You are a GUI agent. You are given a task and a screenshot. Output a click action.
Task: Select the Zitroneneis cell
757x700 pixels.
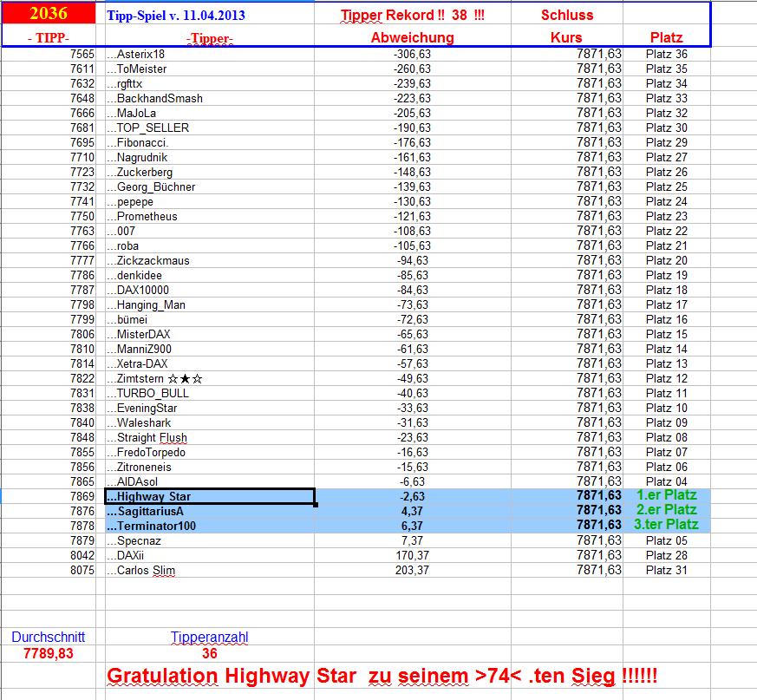[x=210, y=468]
